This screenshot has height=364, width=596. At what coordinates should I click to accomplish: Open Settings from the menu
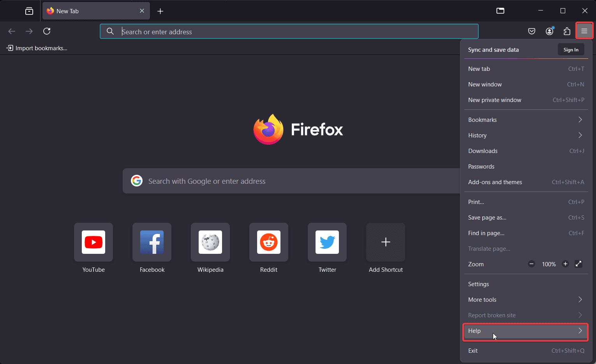526,284
